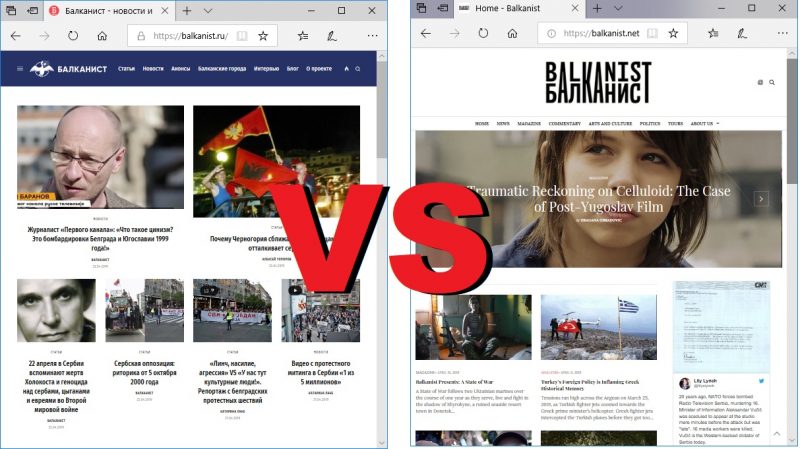The height and width of the screenshot is (449, 800).
Task: Open TOURS in Balkanist navigation
Action: [x=676, y=123]
